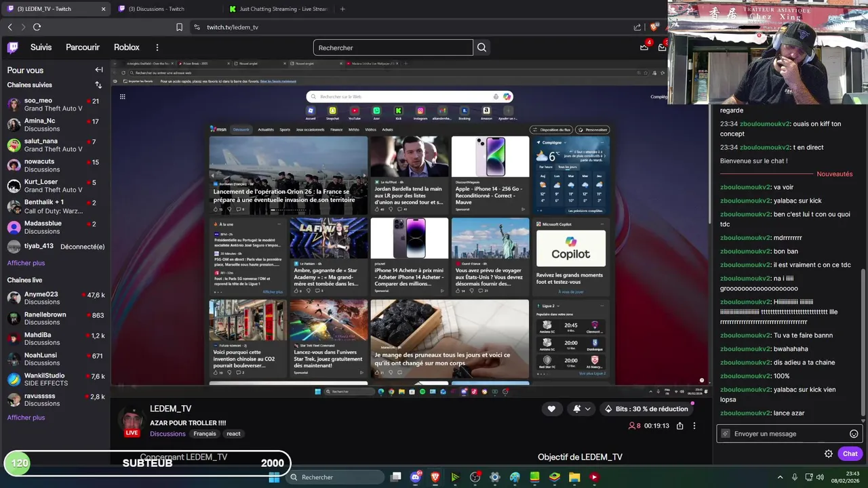Open notification bell dropdown for LEDEM_TV
The width and height of the screenshot is (868, 488).
pos(581,409)
